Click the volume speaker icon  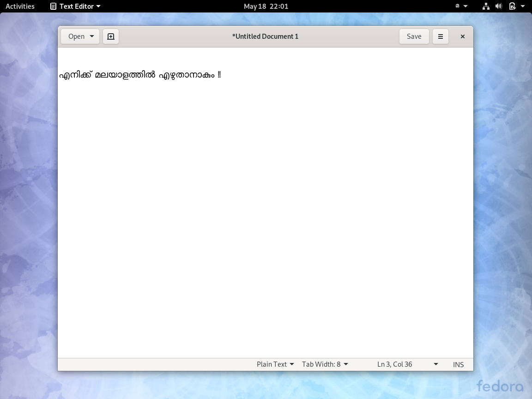[x=498, y=6]
